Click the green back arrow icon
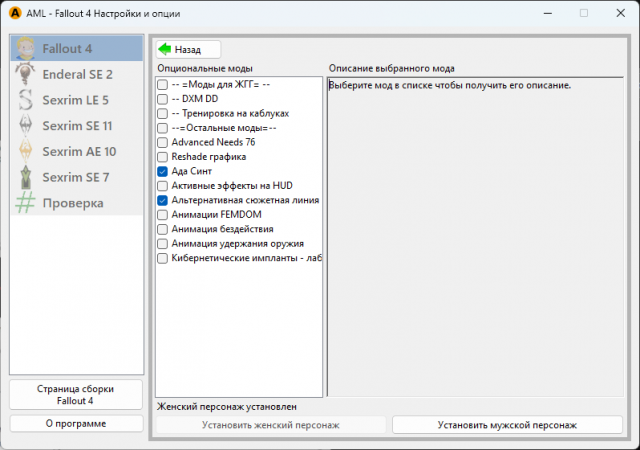This screenshot has height=450, width=640. pos(165,49)
